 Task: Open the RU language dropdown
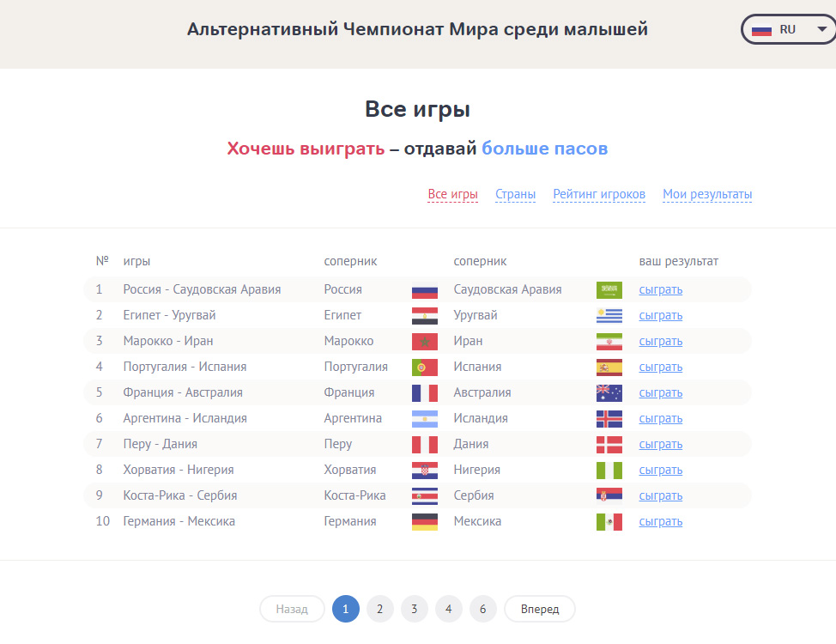pos(789,29)
